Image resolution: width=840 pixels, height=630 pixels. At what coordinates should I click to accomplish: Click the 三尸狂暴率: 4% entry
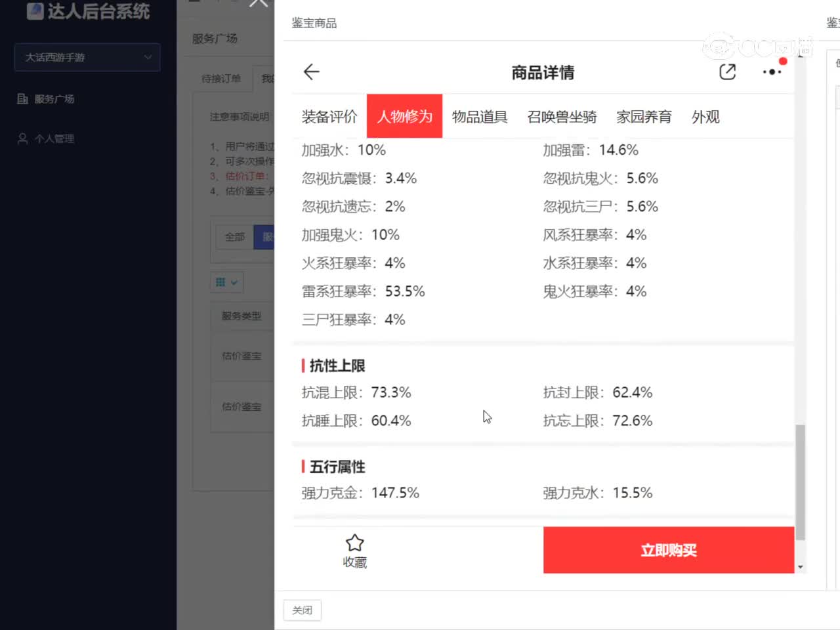pos(353,320)
